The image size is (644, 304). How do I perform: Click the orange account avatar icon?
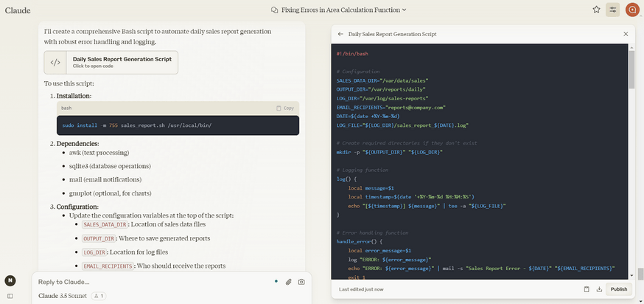pyautogui.click(x=631, y=10)
